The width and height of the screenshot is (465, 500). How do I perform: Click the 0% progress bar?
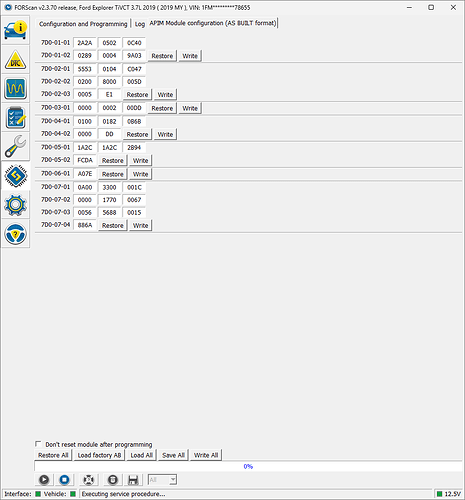[x=248, y=466]
